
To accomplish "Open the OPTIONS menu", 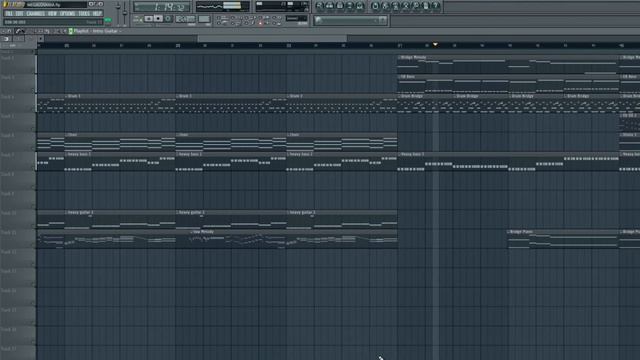I will 67,13.
